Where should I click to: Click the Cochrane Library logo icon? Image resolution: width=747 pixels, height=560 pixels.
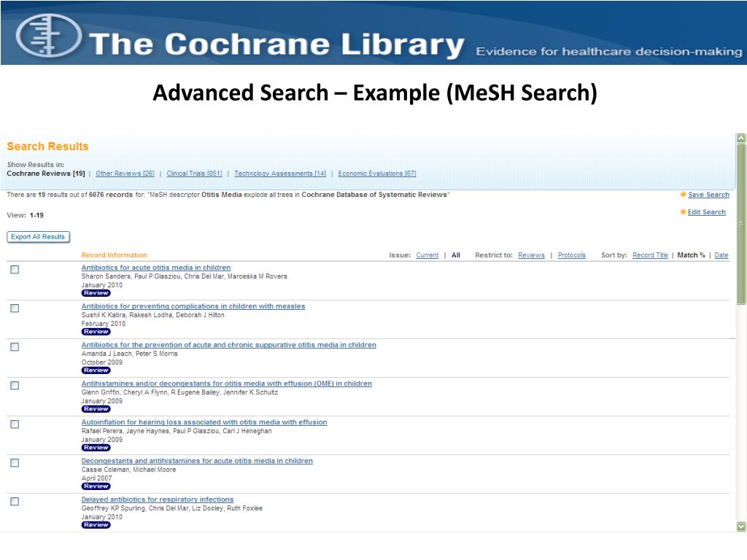pos(49,36)
